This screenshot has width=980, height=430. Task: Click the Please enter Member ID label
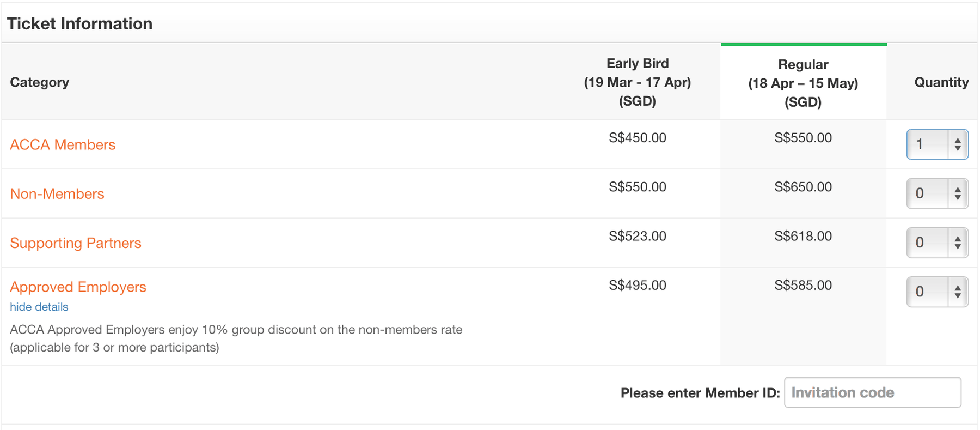[700, 393]
